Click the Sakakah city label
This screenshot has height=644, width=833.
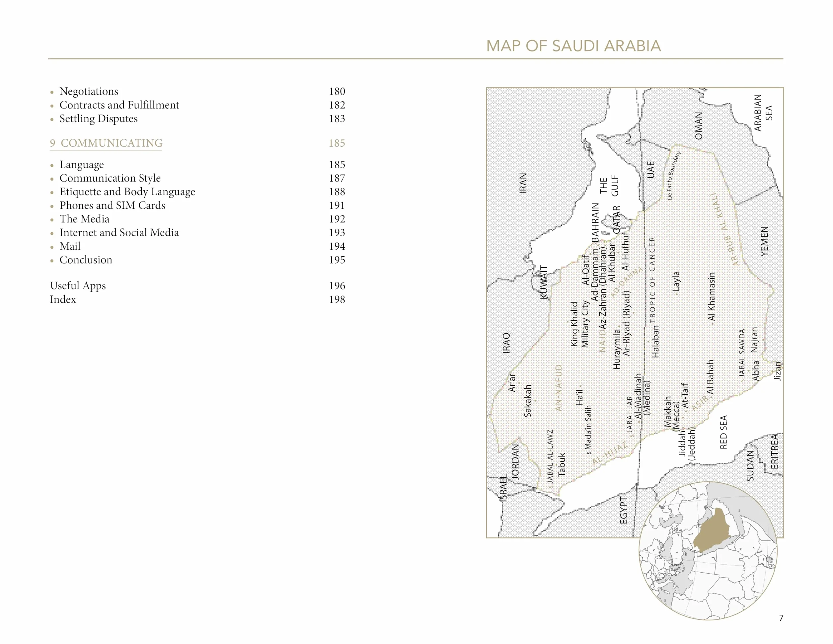pos(527,401)
